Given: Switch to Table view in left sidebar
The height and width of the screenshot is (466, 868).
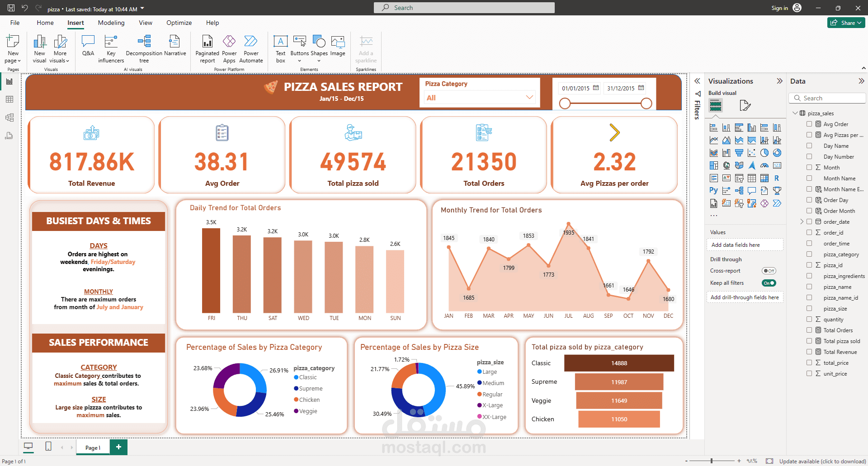Looking at the screenshot, I should (x=9, y=99).
